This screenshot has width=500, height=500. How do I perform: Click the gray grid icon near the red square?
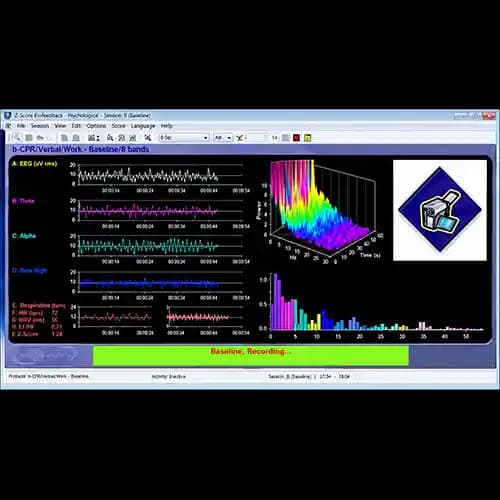pyautogui.click(x=285, y=138)
